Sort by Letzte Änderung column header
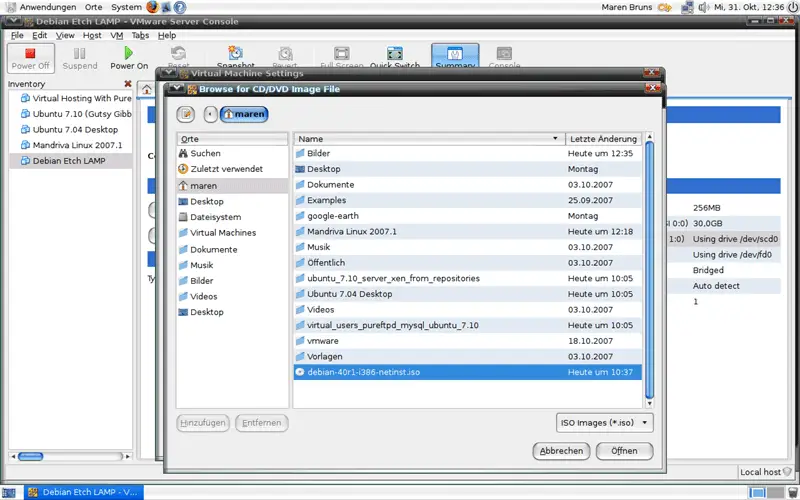This screenshot has width=800, height=500. [604, 139]
